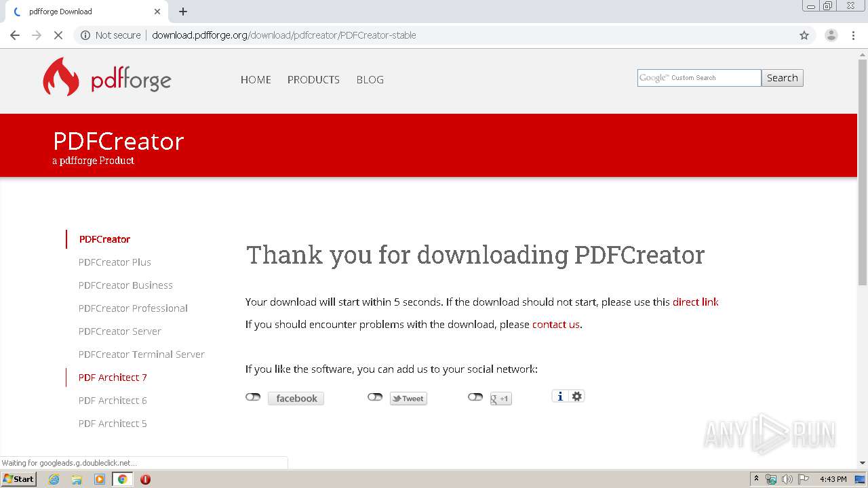Open Chrome three-dot menu

tap(853, 35)
